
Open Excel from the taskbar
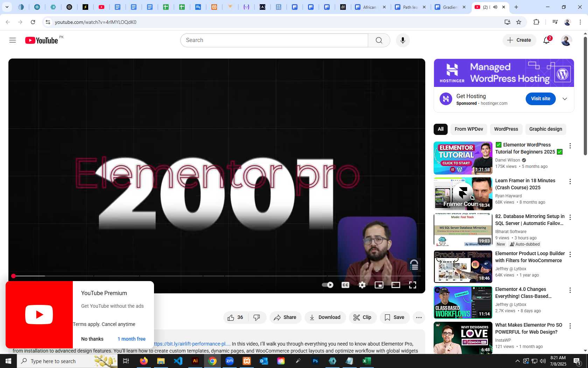click(x=367, y=361)
